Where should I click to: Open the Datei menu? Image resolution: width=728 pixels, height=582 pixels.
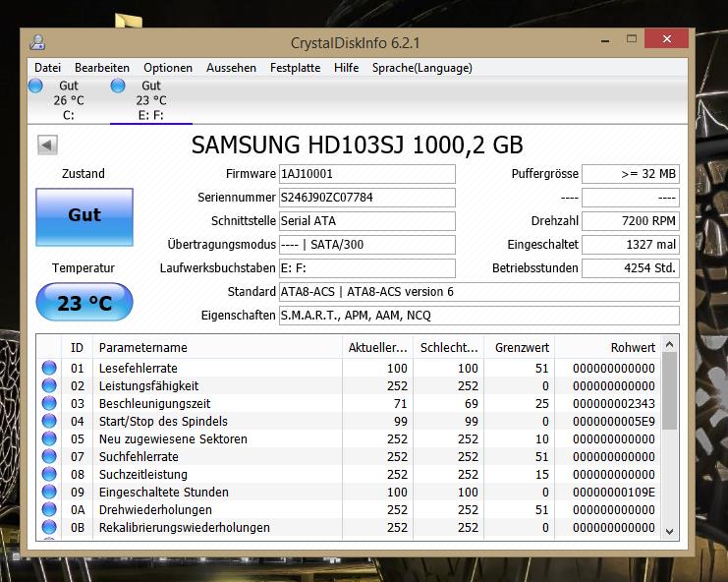47,68
